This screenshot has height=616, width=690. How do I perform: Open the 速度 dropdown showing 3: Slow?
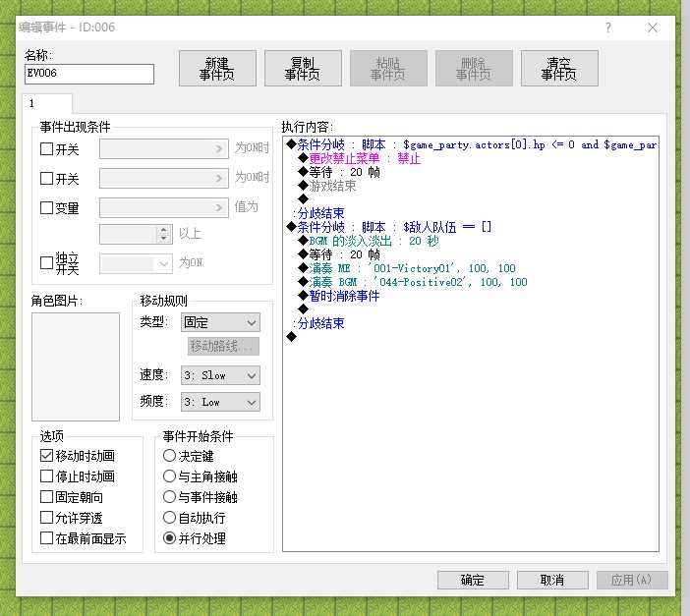pos(220,375)
